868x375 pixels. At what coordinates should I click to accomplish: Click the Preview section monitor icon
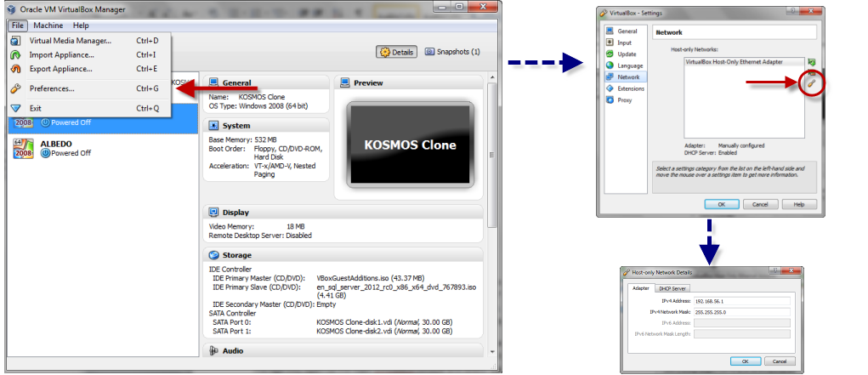[x=344, y=82]
